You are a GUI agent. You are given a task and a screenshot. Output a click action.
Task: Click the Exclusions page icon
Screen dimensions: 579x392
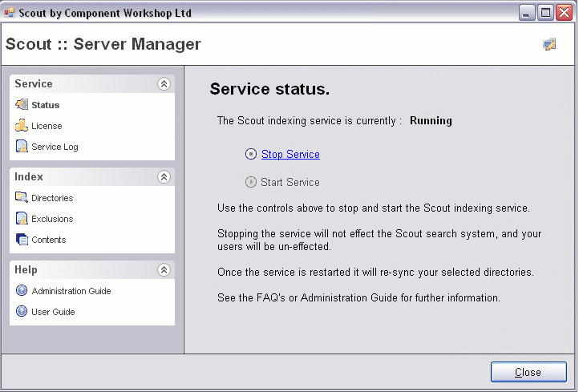coord(22,219)
